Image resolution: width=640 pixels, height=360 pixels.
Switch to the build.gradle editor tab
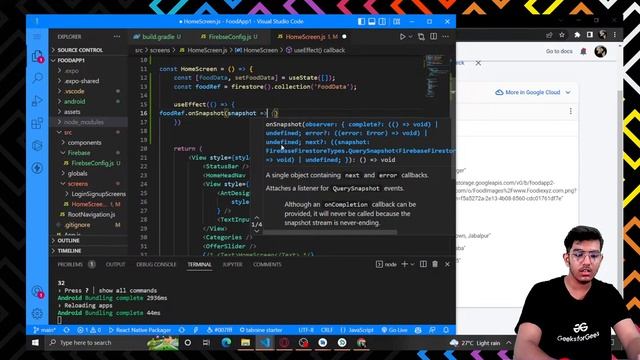click(158, 37)
